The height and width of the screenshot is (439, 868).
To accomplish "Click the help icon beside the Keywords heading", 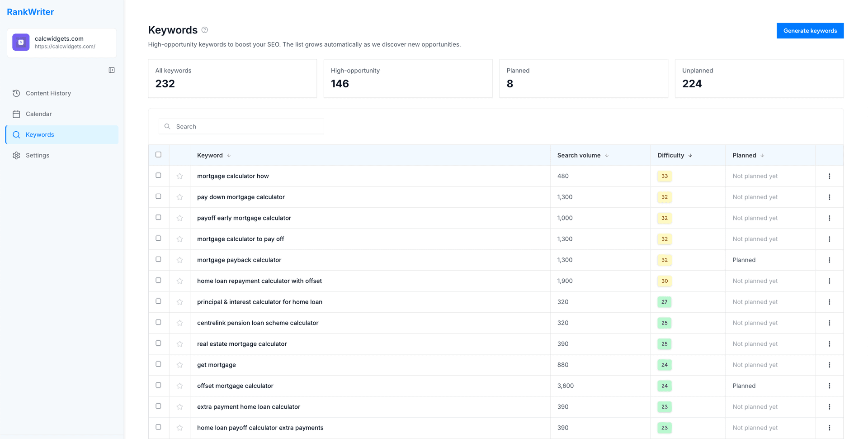I will click(x=204, y=29).
